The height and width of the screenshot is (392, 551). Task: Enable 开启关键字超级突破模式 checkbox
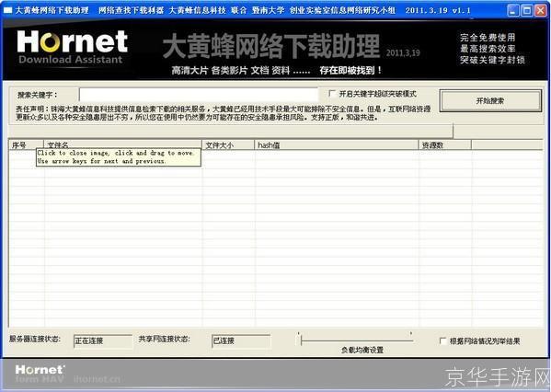332,94
